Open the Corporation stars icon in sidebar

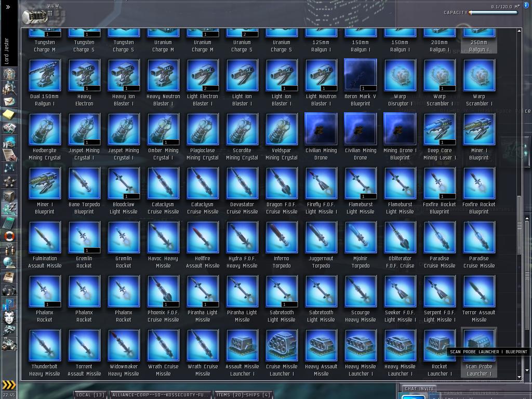click(9, 182)
